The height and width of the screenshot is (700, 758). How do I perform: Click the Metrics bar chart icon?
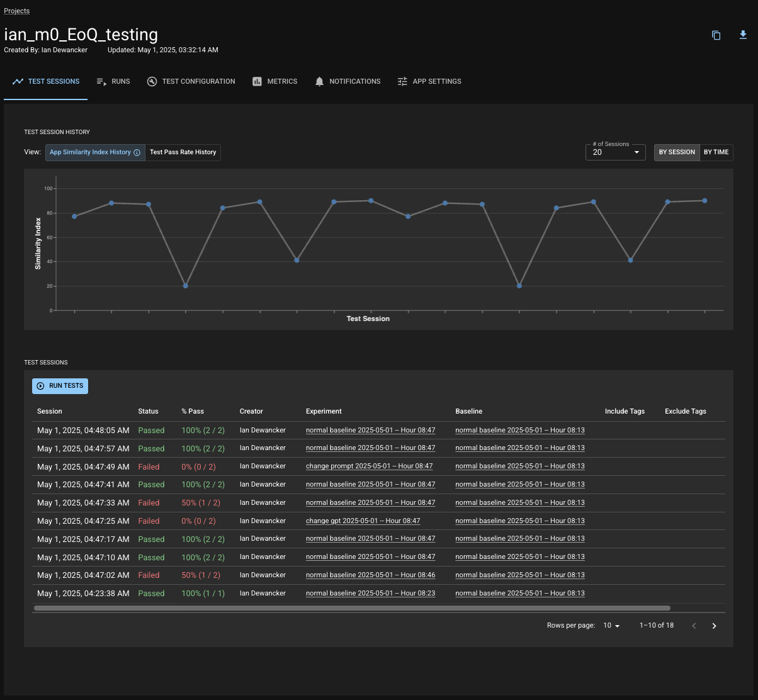pos(257,82)
